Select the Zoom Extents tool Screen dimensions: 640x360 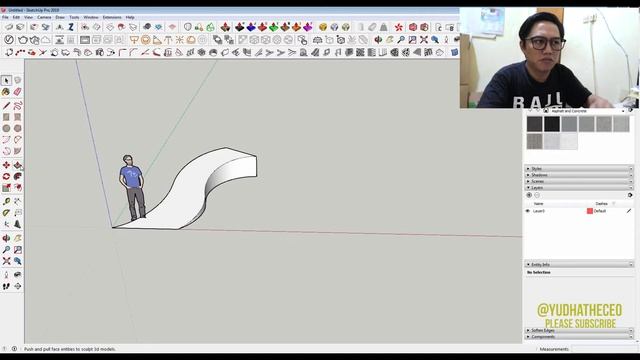click(6, 261)
